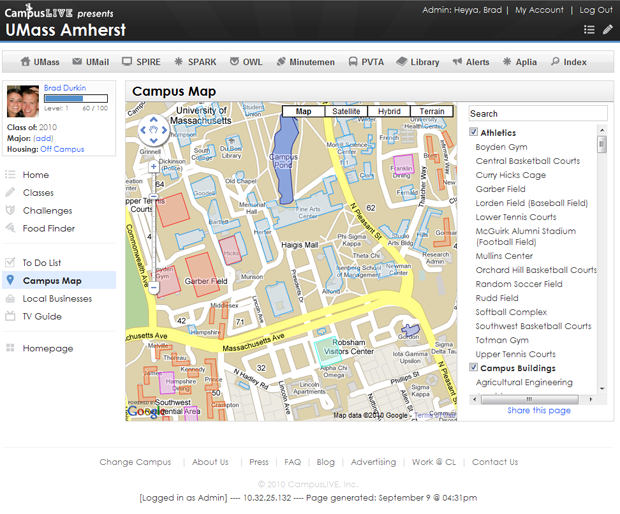The width and height of the screenshot is (620, 514).
Task: Switch map to Satellite view
Action: (x=346, y=112)
